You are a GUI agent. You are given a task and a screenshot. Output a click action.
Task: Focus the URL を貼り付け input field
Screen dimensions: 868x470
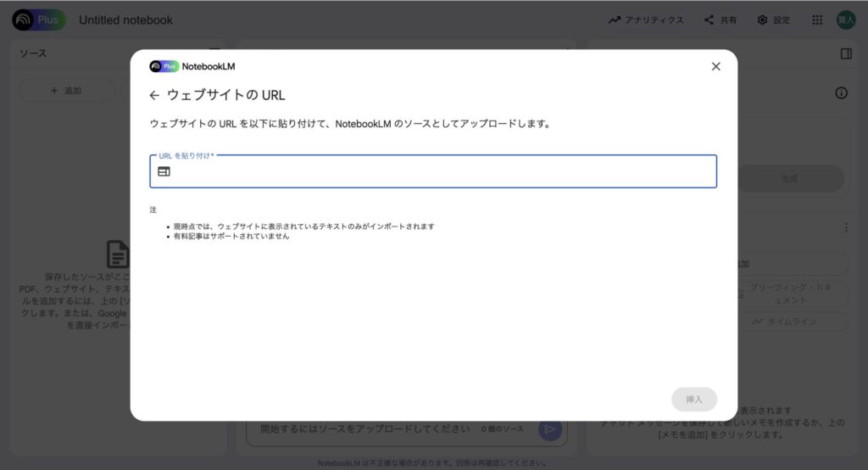pos(433,171)
